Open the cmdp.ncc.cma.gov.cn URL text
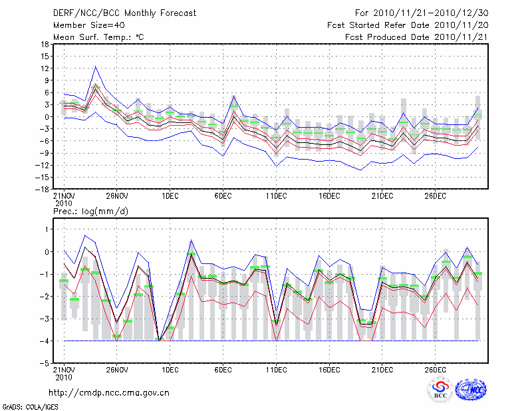This screenshot has width=532, height=411. coord(115,392)
